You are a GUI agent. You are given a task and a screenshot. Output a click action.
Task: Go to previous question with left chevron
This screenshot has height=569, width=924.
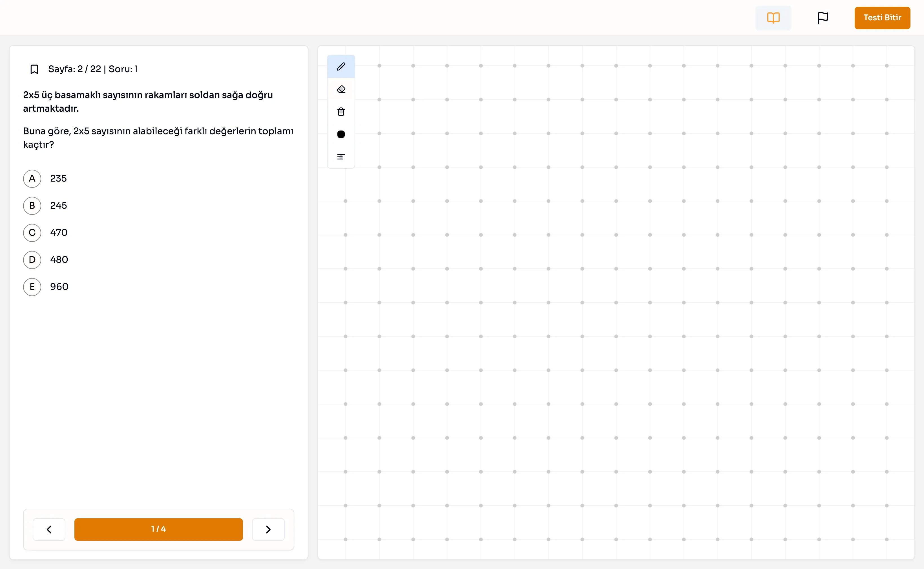[49, 529]
